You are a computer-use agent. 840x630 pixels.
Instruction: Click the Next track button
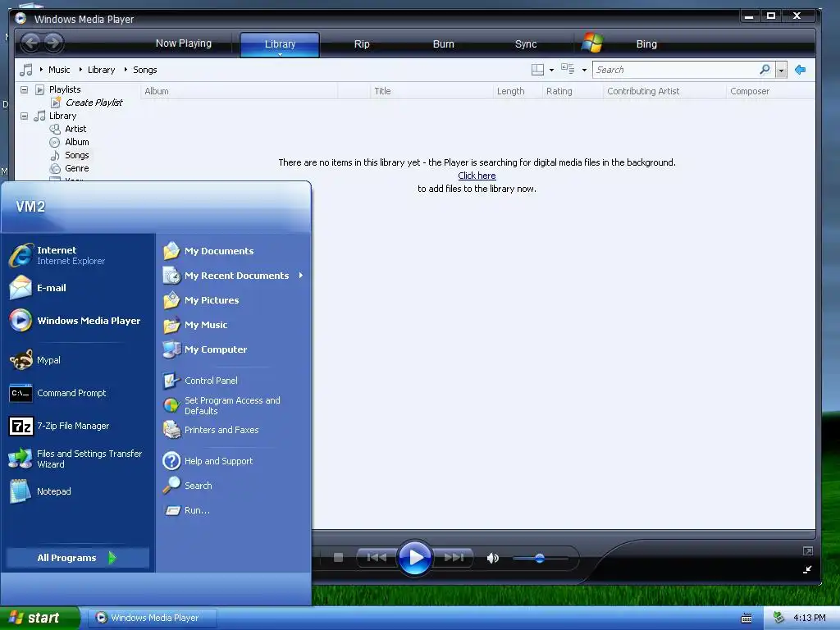454,558
